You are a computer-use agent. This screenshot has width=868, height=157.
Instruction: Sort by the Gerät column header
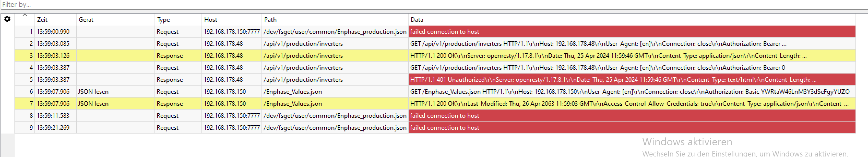[86, 20]
